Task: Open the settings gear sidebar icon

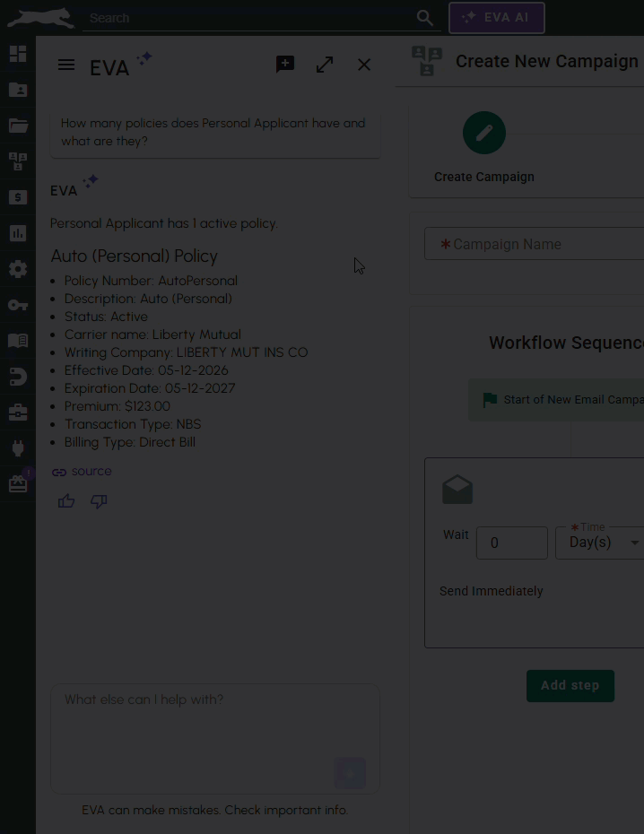Action: pos(18,269)
